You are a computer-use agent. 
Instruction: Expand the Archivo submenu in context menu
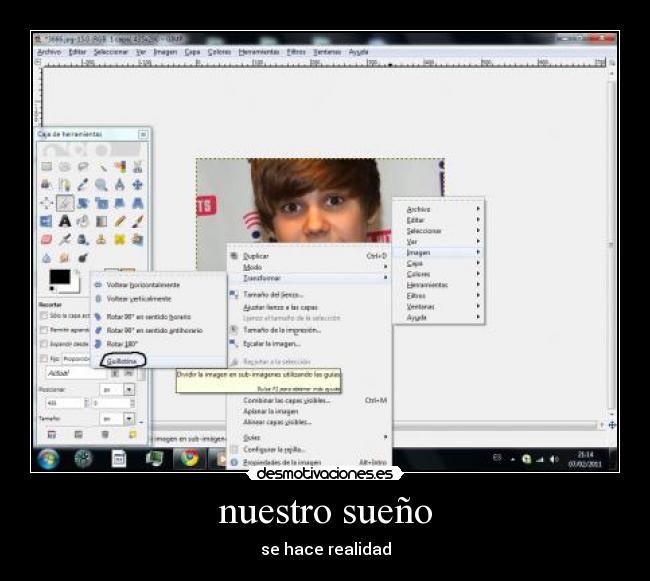point(438,209)
